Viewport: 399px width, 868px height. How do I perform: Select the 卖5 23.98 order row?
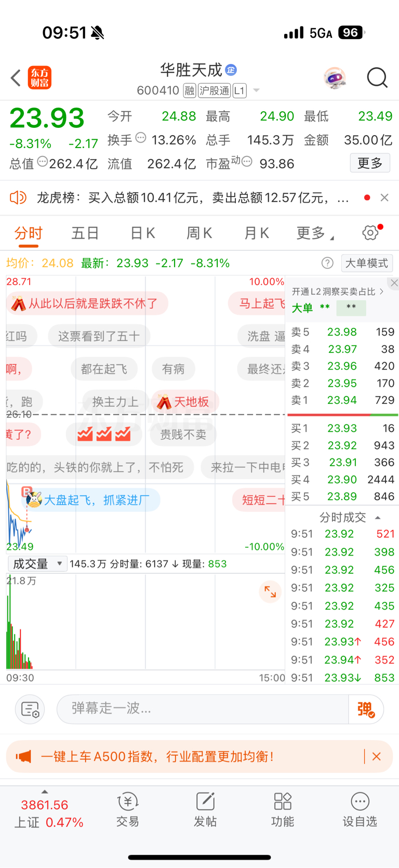pos(342,332)
